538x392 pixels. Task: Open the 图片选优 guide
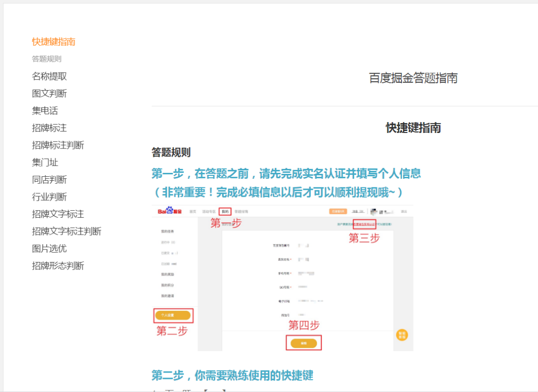pos(49,249)
